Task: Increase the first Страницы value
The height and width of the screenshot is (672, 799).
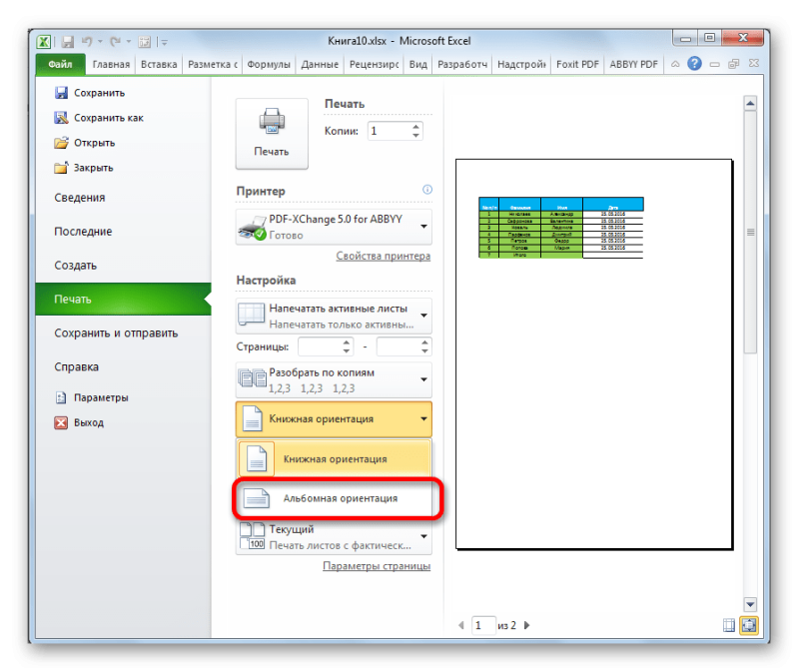Action: click(347, 342)
